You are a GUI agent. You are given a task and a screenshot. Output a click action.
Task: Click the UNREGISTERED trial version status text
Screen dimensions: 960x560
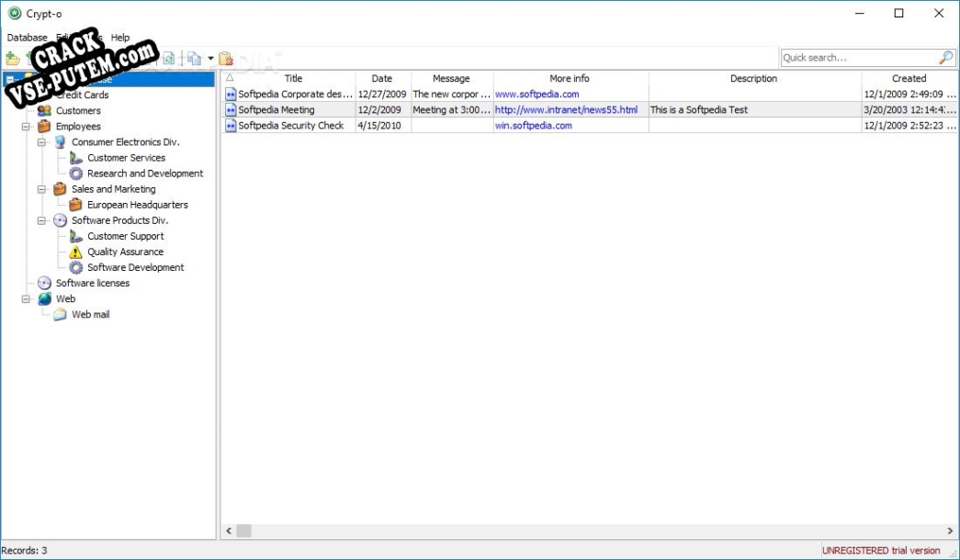click(881, 550)
